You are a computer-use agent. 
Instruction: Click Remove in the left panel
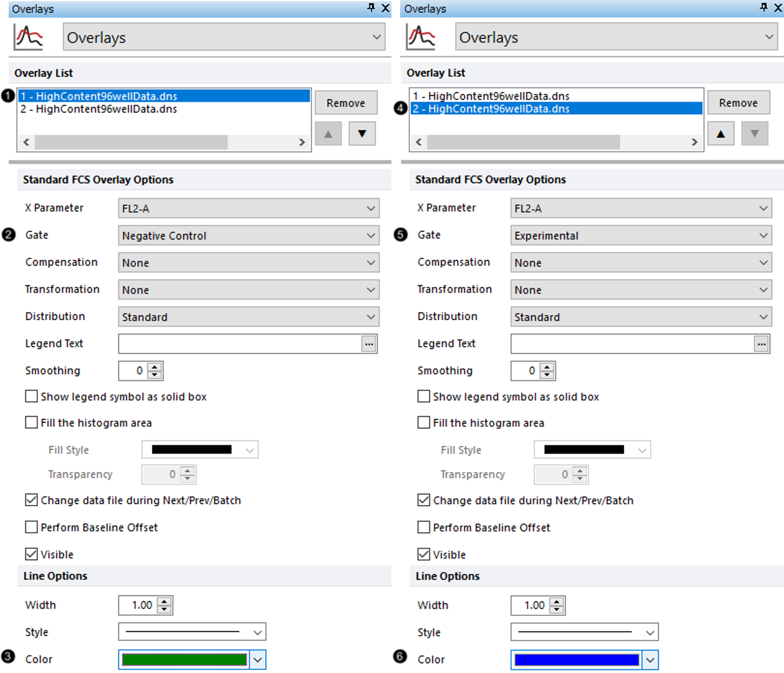(x=346, y=103)
